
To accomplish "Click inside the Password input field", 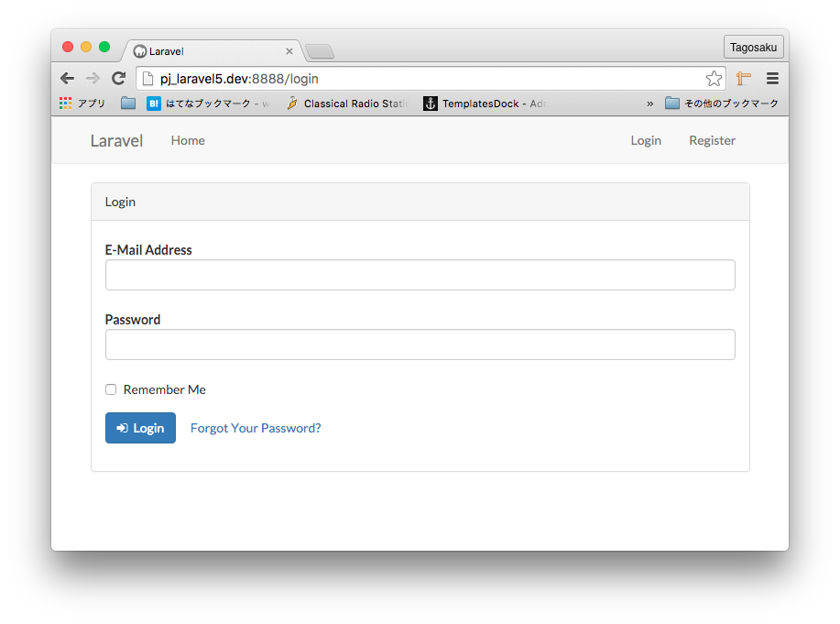I will point(420,344).
